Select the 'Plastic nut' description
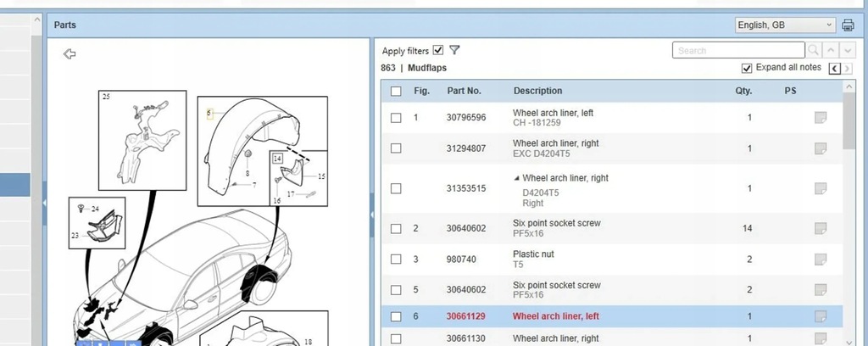 [533, 254]
